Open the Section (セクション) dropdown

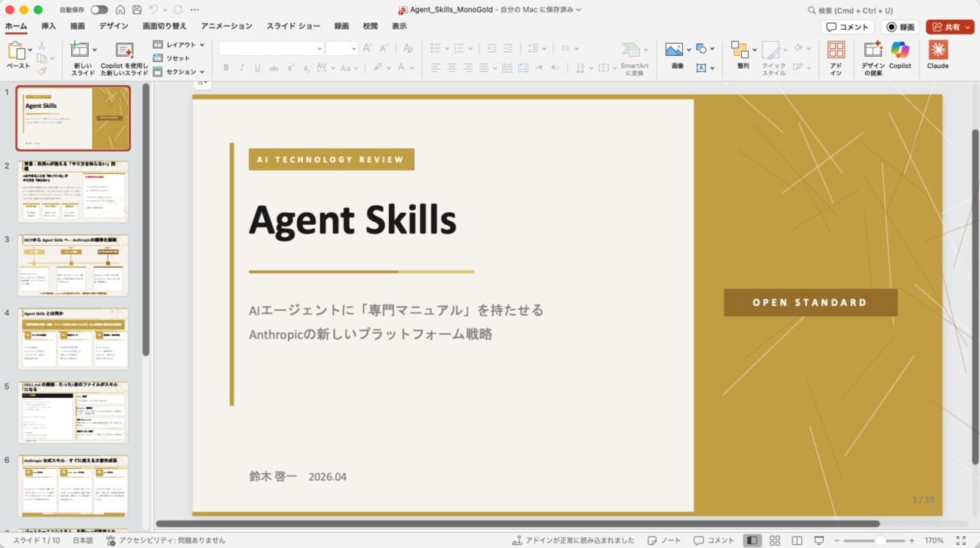[178, 72]
